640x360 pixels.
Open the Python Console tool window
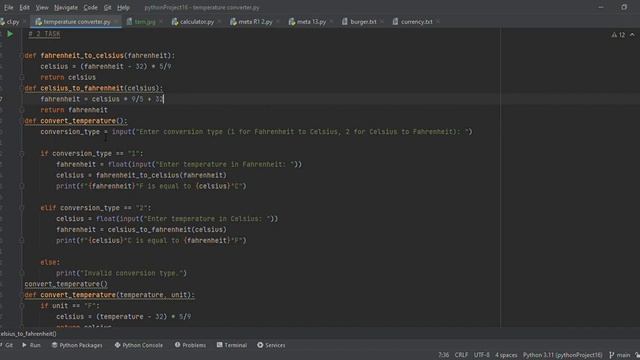click(139, 345)
